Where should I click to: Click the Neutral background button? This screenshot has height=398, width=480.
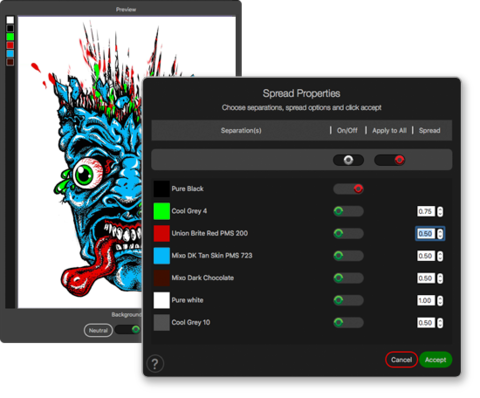pyautogui.click(x=98, y=330)
